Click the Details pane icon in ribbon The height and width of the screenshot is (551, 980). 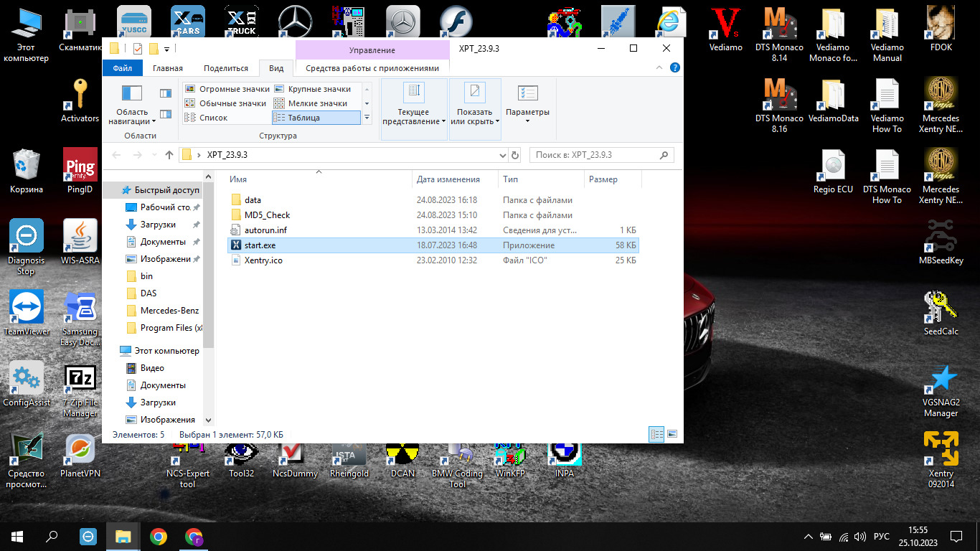(x=166, y=114)
